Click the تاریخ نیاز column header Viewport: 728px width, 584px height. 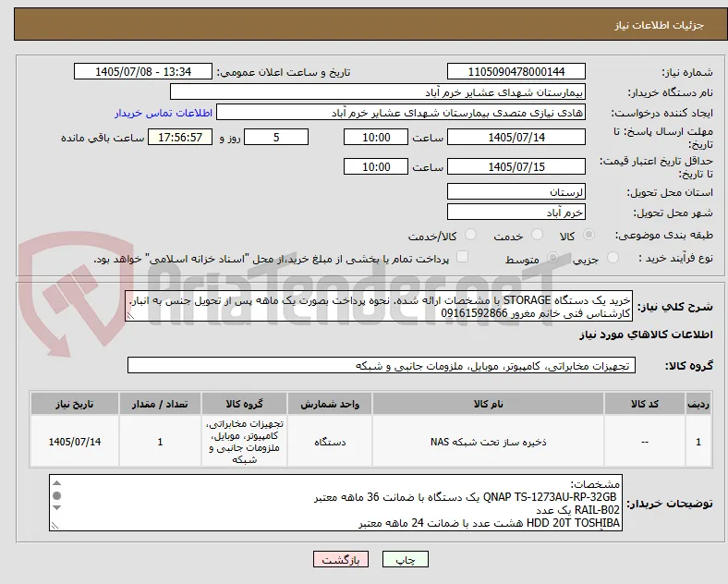coord(75,404)
